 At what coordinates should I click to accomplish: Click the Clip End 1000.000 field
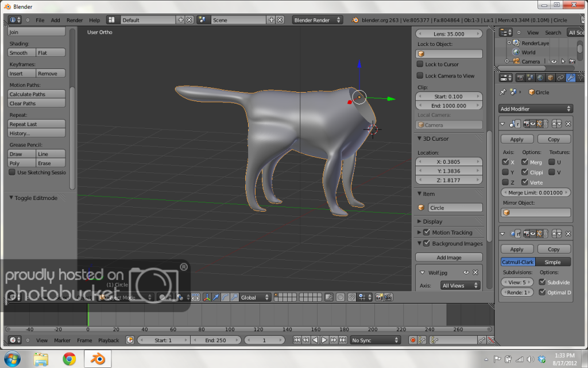pyautogui.click(x=449, y=106)
